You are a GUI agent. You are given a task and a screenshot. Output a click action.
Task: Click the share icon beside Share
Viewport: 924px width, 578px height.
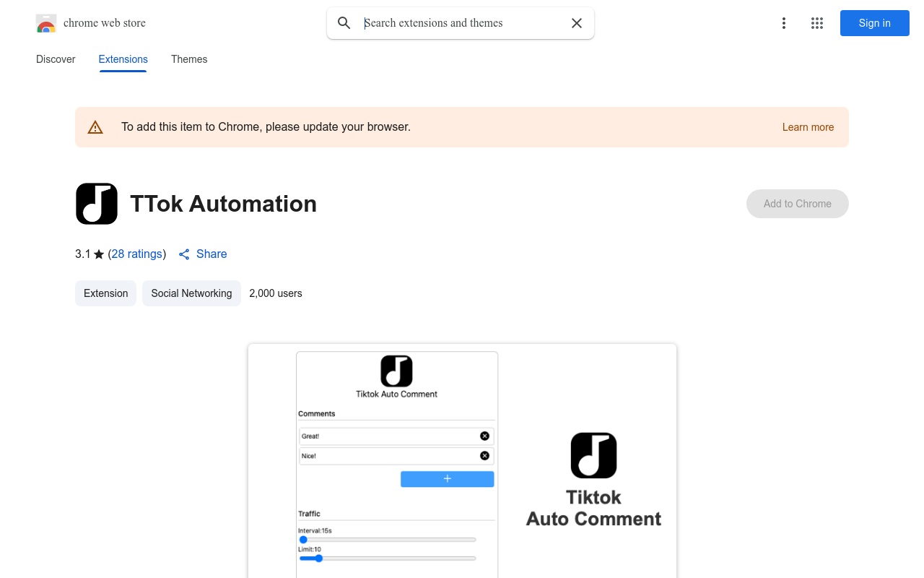184,254
